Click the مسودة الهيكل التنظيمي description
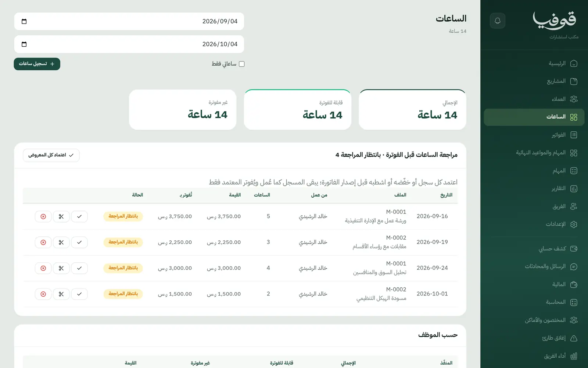This screenshot has width=588, height=368. click(x=381, y=298)
